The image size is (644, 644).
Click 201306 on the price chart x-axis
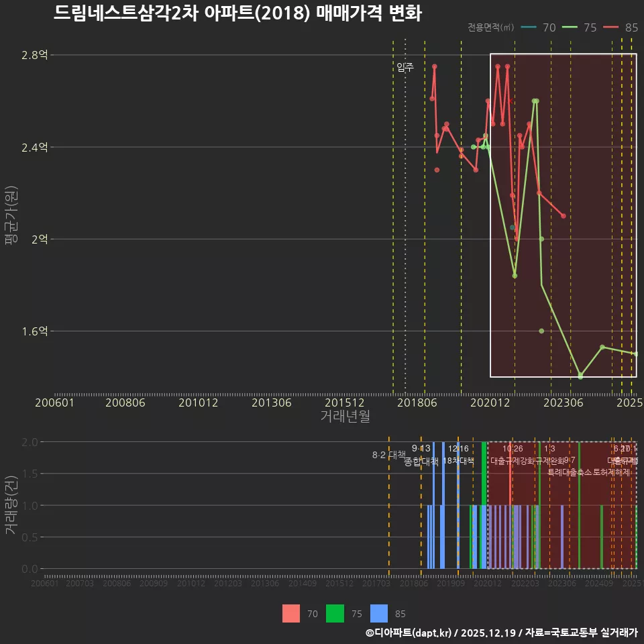pos(272,402)
